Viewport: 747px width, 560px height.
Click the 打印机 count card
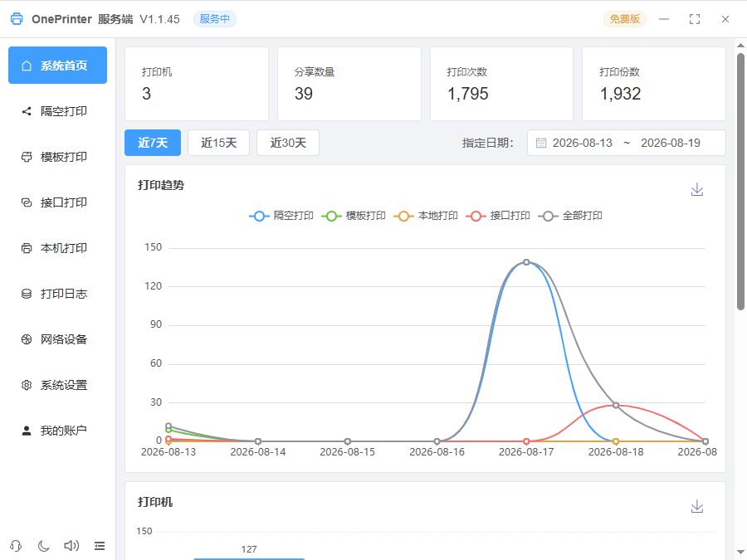pos(197,84)
